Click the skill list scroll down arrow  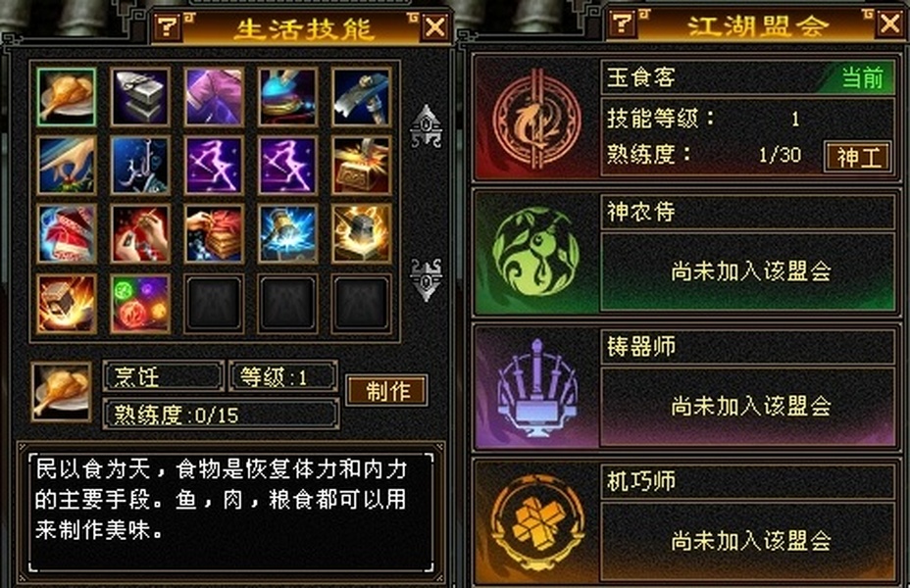coord(426,280)
